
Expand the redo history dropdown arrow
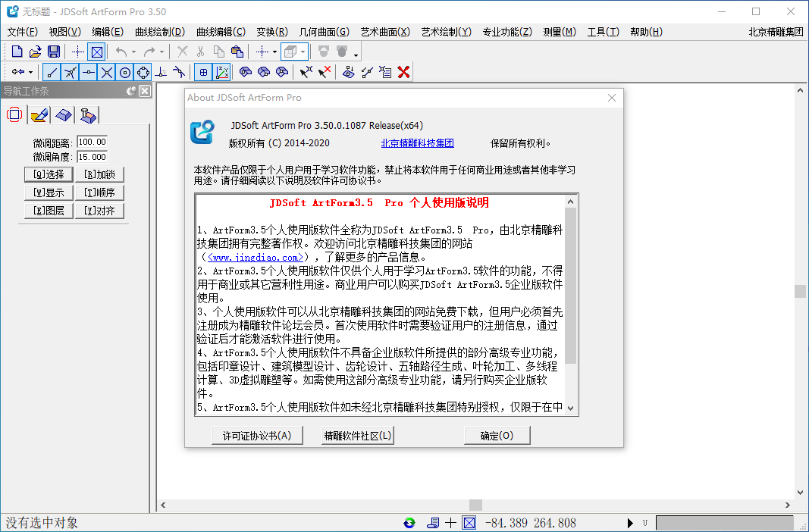[161, 52]
